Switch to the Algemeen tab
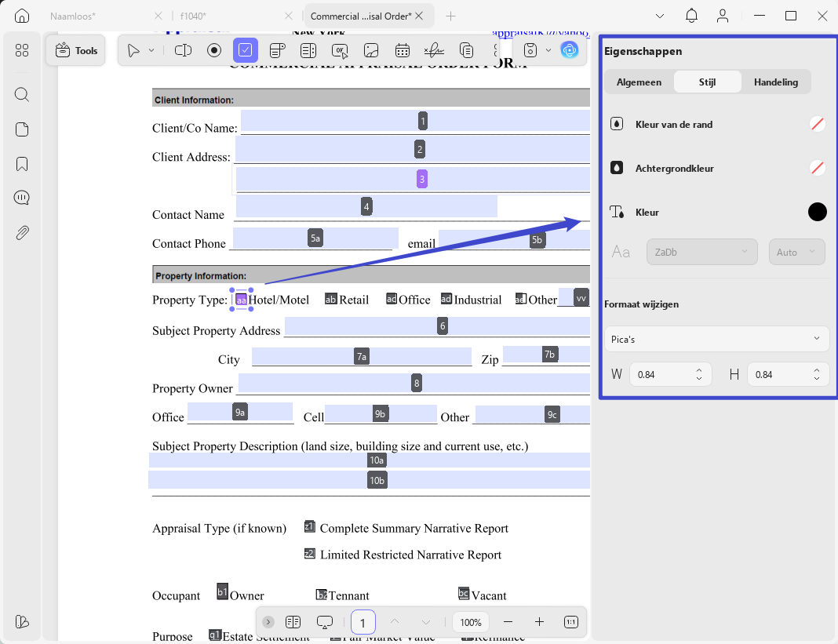This screenshot has height=644, width=838. click(639, 82)
